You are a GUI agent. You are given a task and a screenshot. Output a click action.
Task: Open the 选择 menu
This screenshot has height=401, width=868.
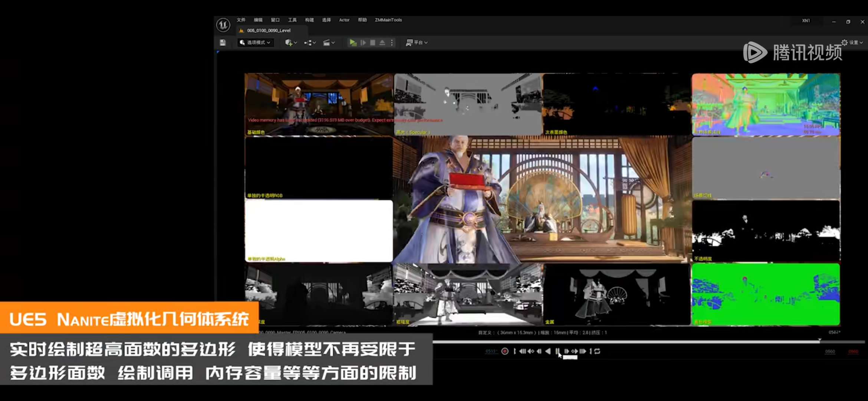[x=326, y=20]
